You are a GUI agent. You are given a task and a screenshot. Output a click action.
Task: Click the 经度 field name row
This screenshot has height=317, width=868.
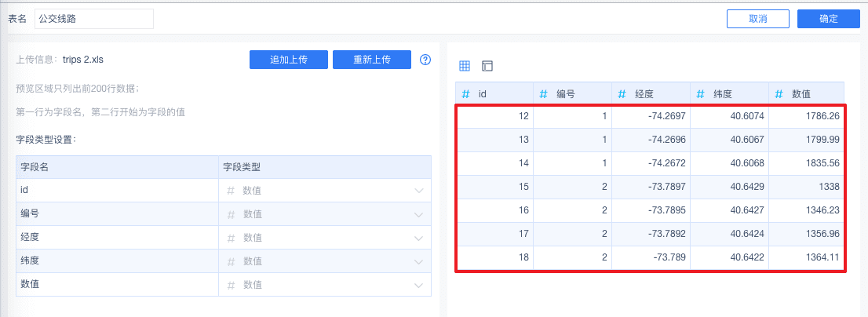click(x=117, y=238)
